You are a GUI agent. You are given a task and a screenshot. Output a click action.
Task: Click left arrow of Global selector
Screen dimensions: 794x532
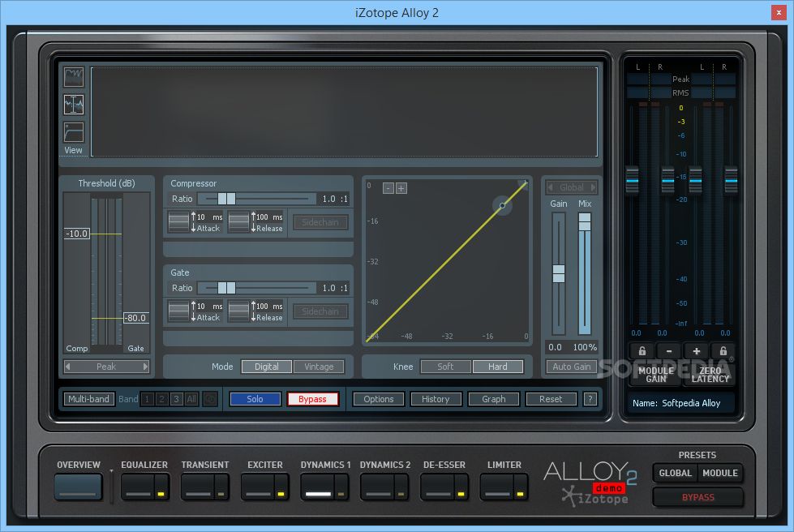click(551, 187)
